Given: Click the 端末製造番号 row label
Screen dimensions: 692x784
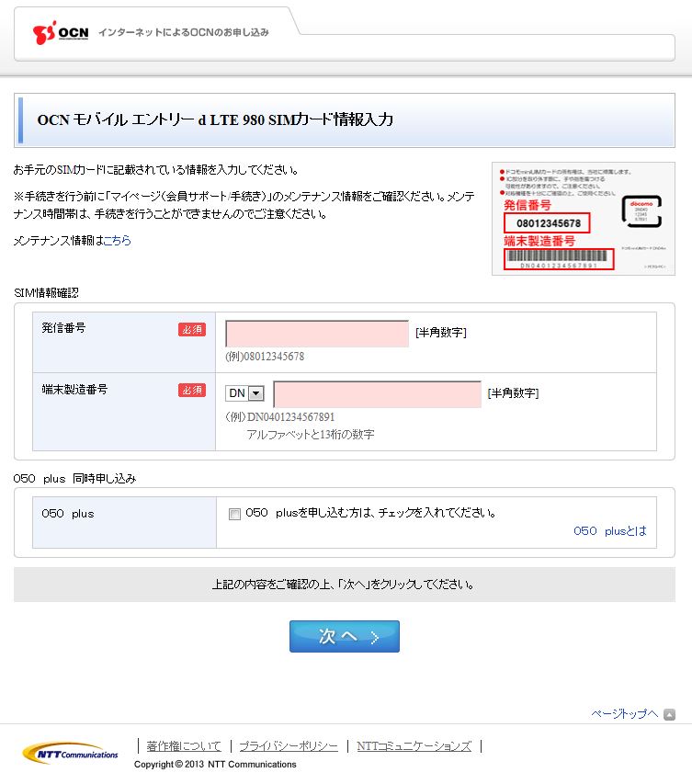Looking at the screenshot, I should [74, 390].
